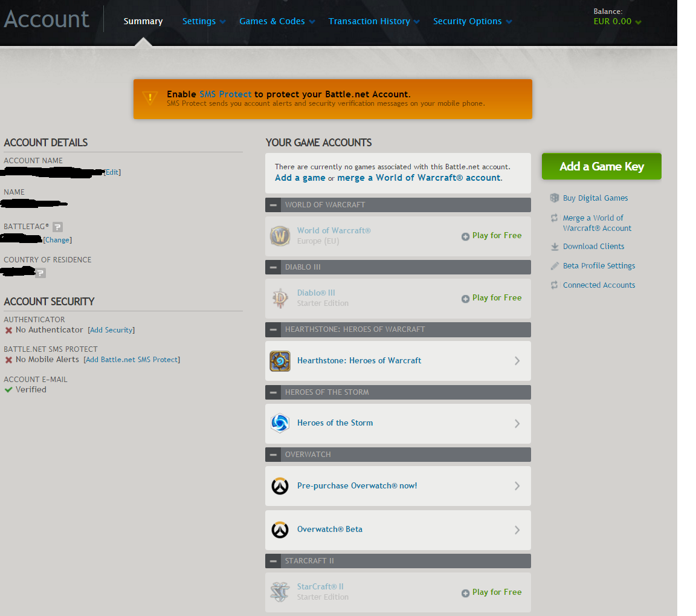Open Heroes of the Storm chevron arrow

[x=517, y=424]
